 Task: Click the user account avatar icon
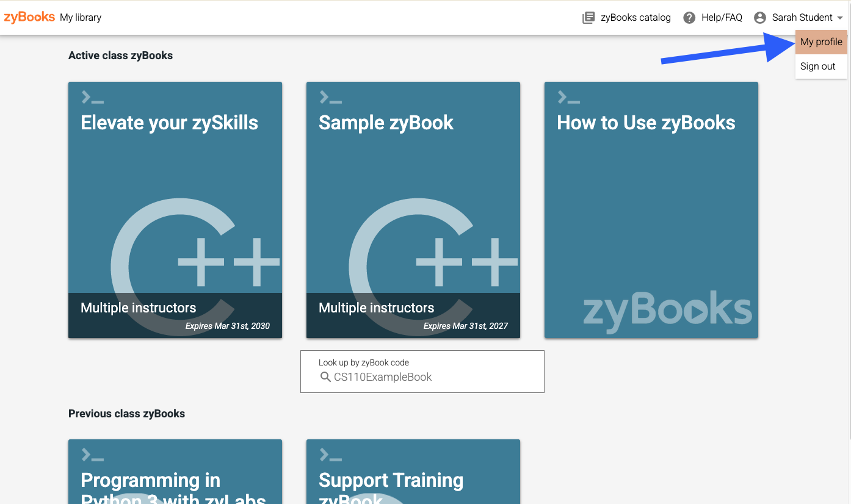coord(760,18)
